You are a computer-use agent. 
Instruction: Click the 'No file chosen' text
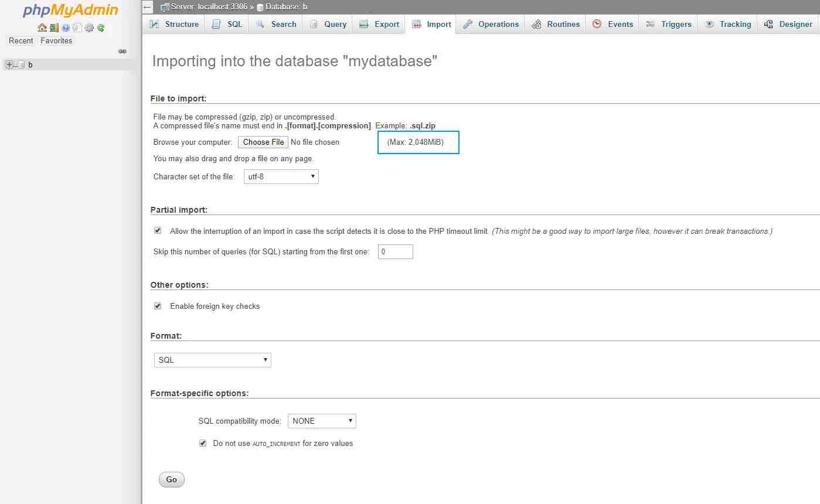pos(315,142)
